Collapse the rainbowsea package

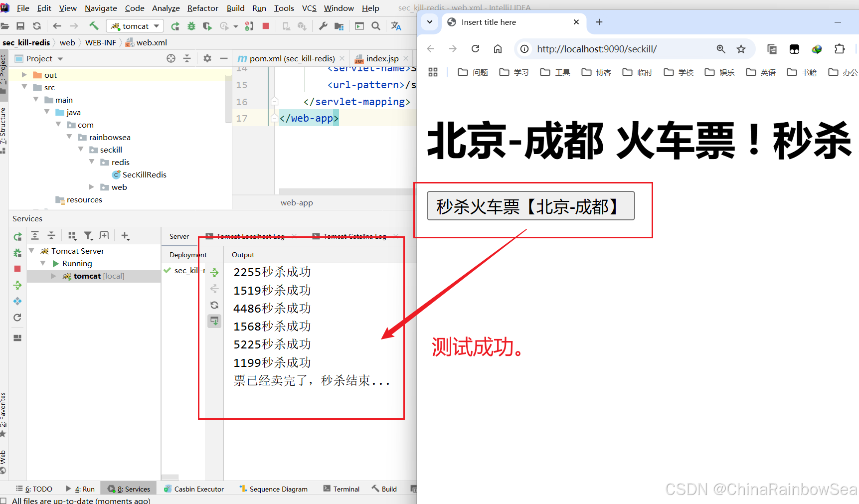[69, 137]
